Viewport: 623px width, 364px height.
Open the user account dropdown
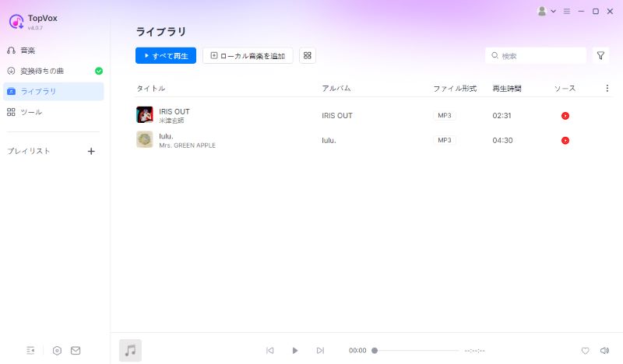pos(547,11)
